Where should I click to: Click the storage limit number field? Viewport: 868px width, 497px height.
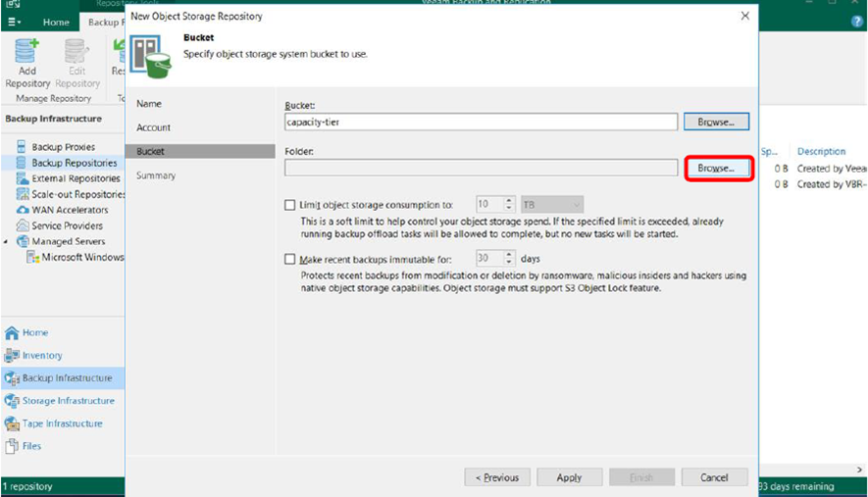coord(490,205)
